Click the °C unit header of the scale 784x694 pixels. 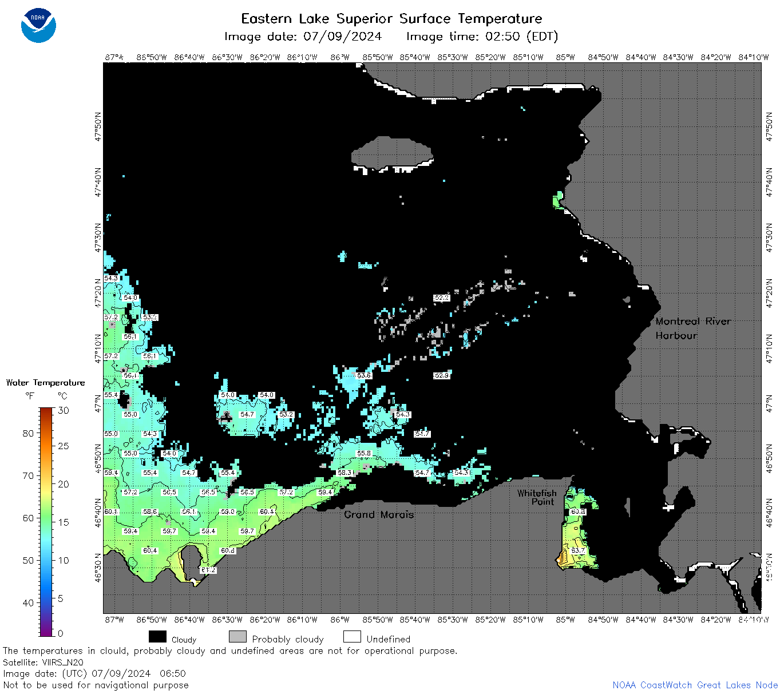pos(62,396)
